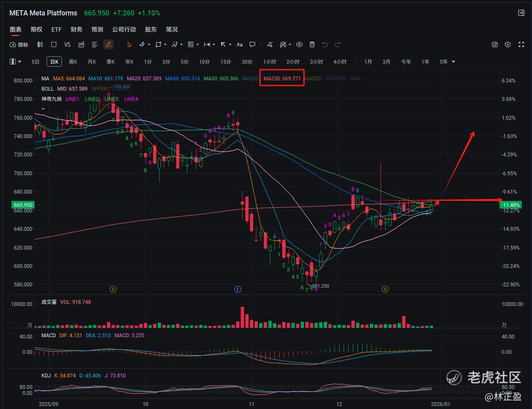Switch to the 期权 tab

pos(36,29)
